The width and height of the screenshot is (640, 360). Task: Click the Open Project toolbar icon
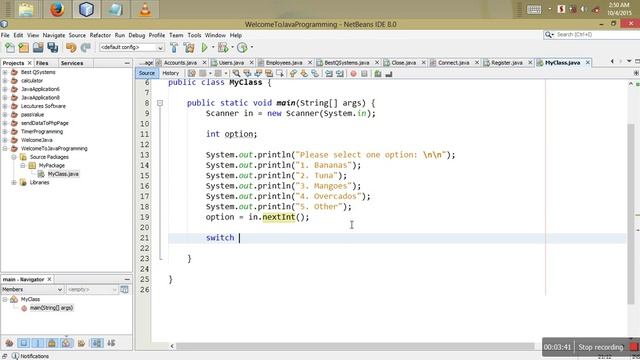coord(38,48)
